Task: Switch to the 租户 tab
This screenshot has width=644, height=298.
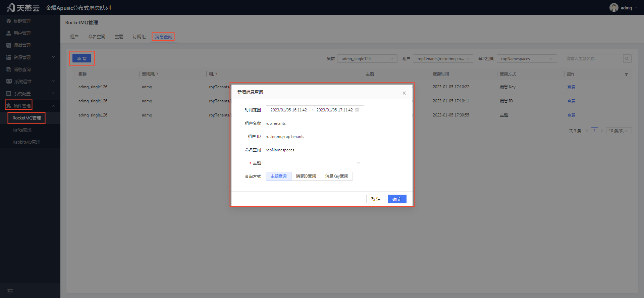Action: click(x=74, y=37)
